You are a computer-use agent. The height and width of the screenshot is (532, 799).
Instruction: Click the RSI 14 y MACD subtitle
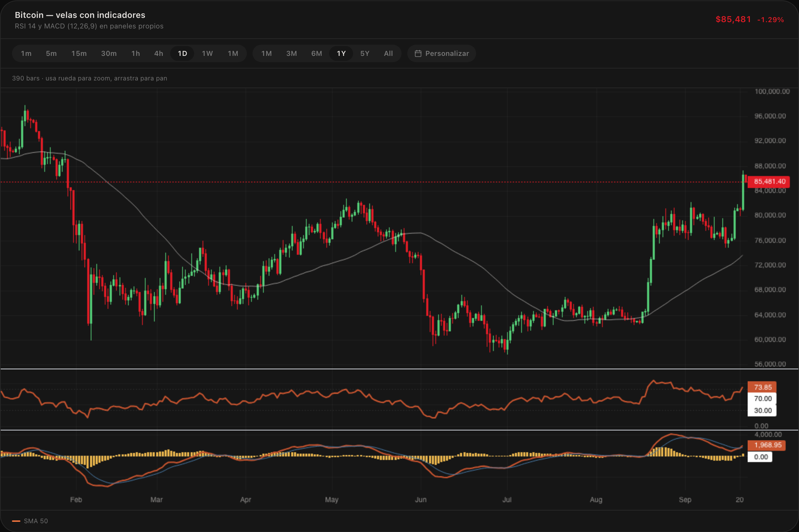pyautogui.click(x=89, y=26)
